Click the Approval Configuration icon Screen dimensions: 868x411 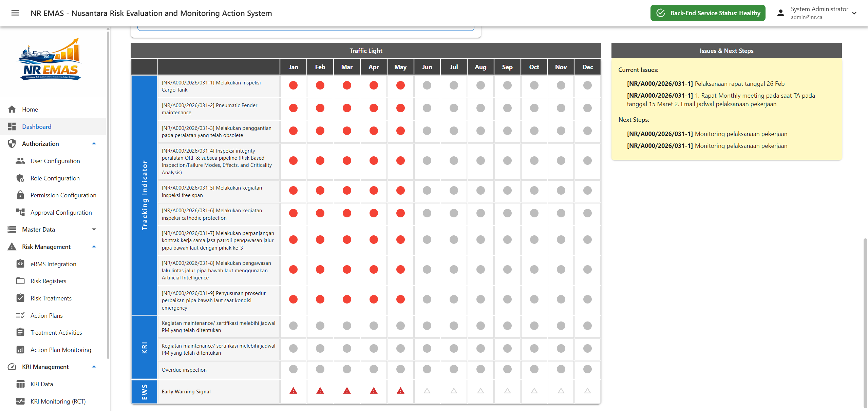click(20, 212)
